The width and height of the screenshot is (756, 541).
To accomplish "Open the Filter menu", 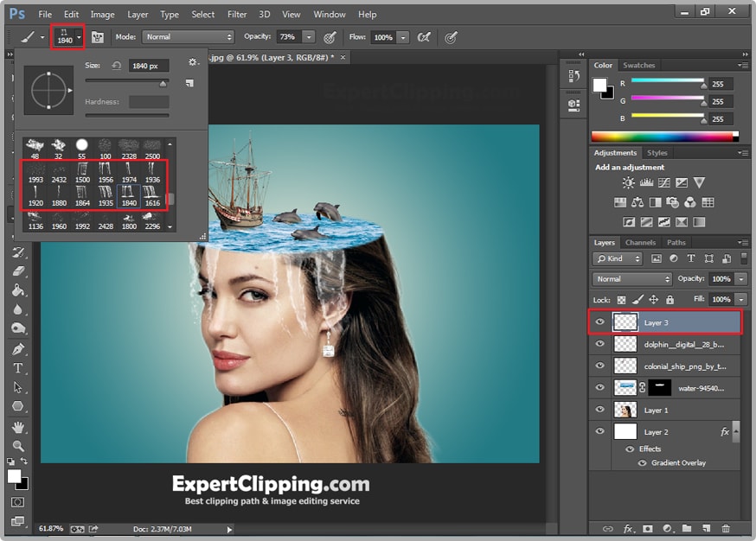I will coord(237,14).
